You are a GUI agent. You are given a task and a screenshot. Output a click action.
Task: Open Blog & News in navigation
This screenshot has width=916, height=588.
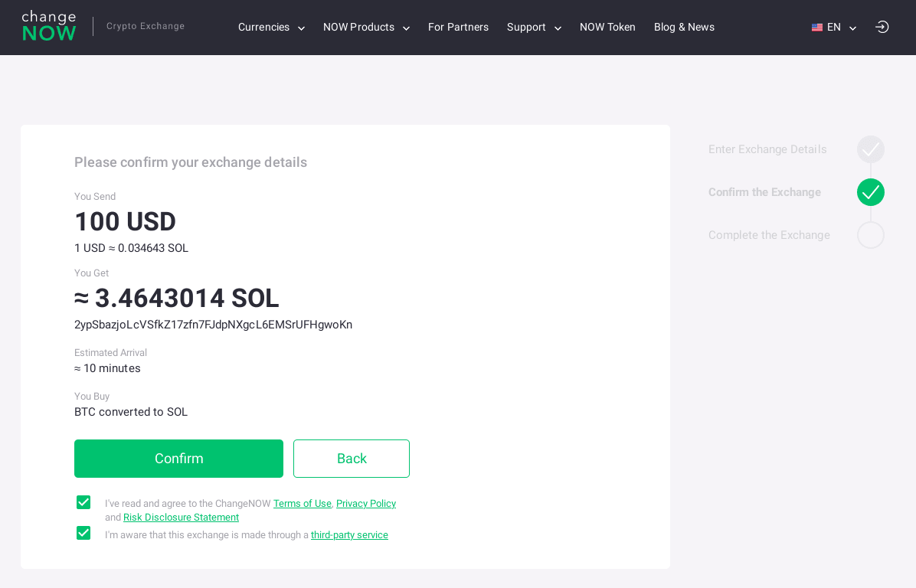tap(684, 28)
